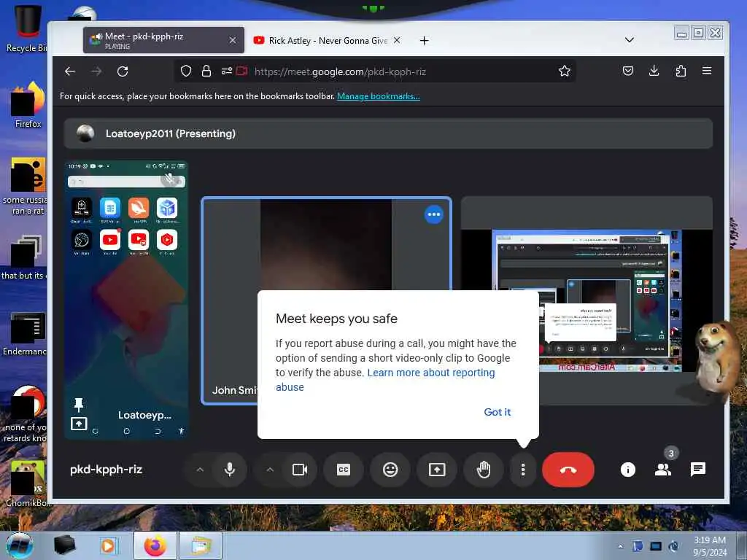Click camera sharing indicator in address bar
Viewport: 747px width, 560px height.
(242, 71)
